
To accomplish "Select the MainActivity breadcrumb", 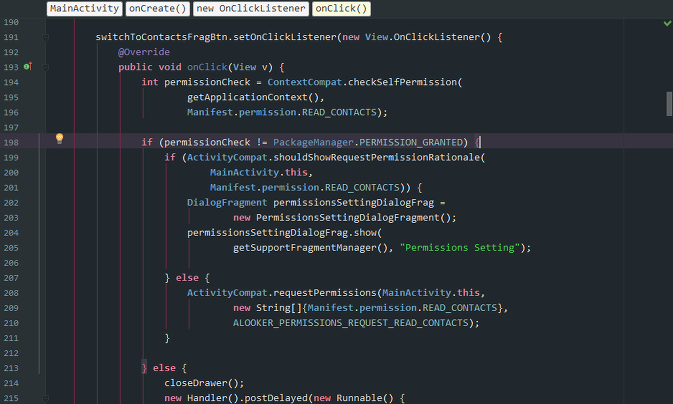I will tap(85, 9).
